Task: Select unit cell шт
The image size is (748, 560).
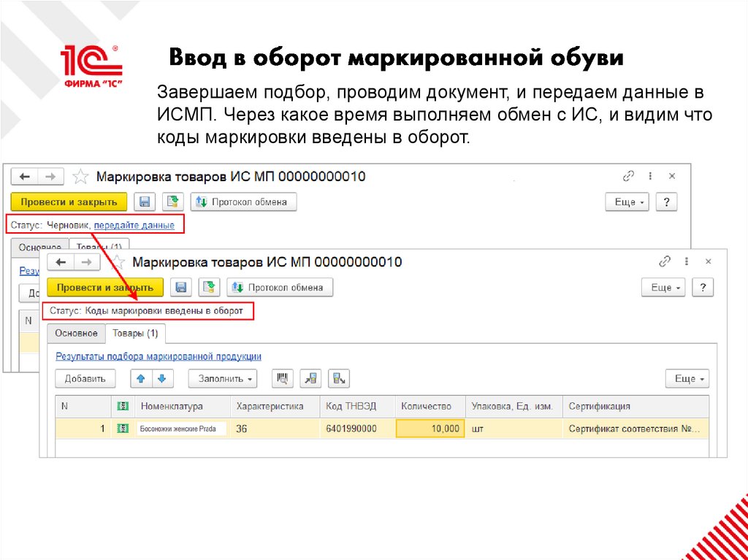Action: tap(514, 429)
